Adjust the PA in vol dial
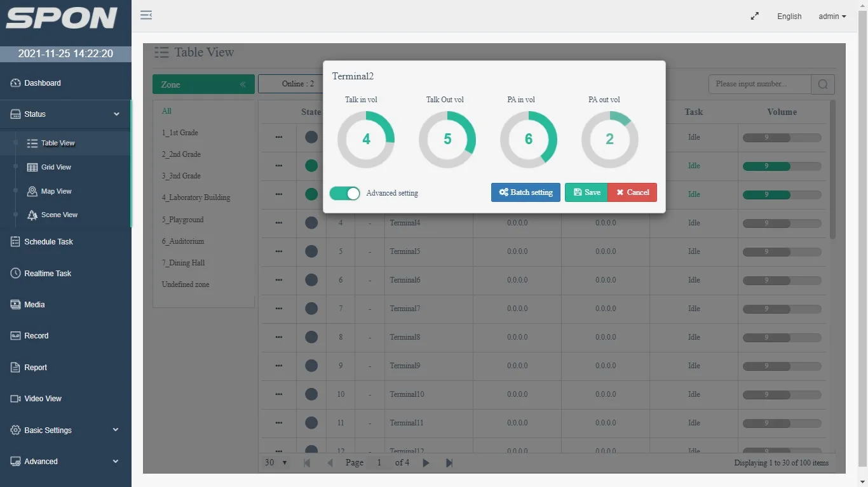Viewport: 868px width, 487px height. (529, 140)
